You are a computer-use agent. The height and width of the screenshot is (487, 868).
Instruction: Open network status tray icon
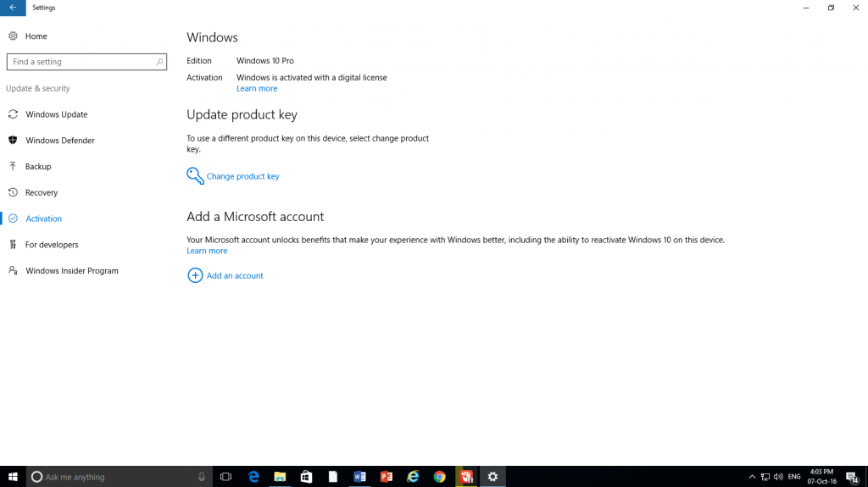tap(765, 477)
